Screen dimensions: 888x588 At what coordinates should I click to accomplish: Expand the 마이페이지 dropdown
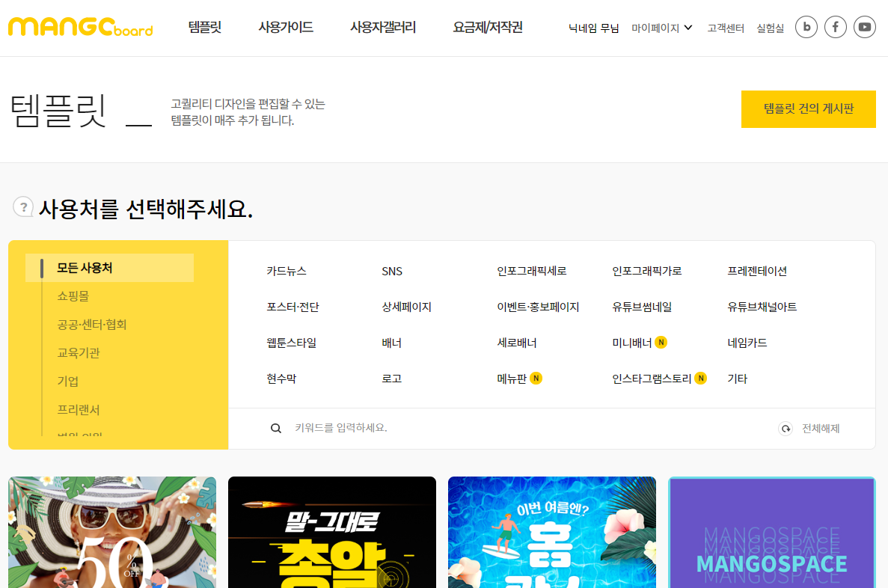coord(661,28)
